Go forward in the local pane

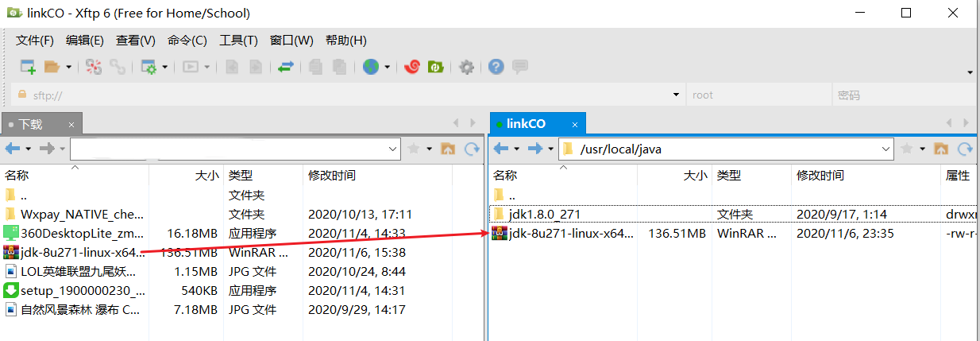[47, 149]
